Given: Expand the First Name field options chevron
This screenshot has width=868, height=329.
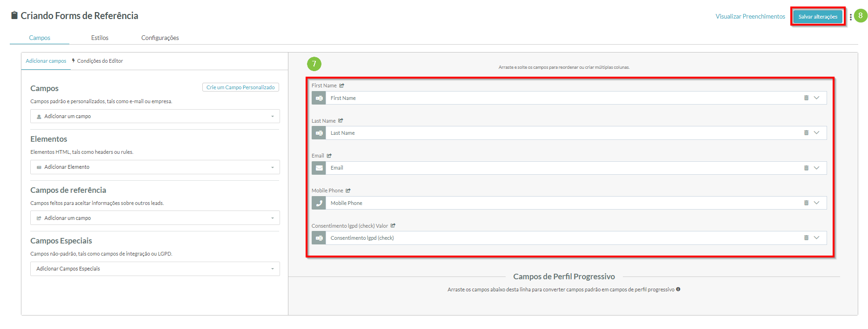Looking at the screenshot, I should [x=816, y=98].
